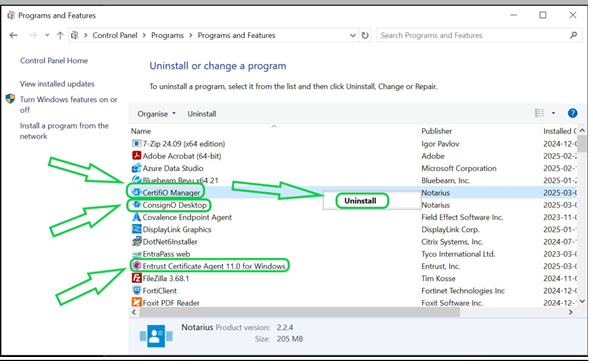Go back with the back arrow
593x364 pixels.
[14, 36]
